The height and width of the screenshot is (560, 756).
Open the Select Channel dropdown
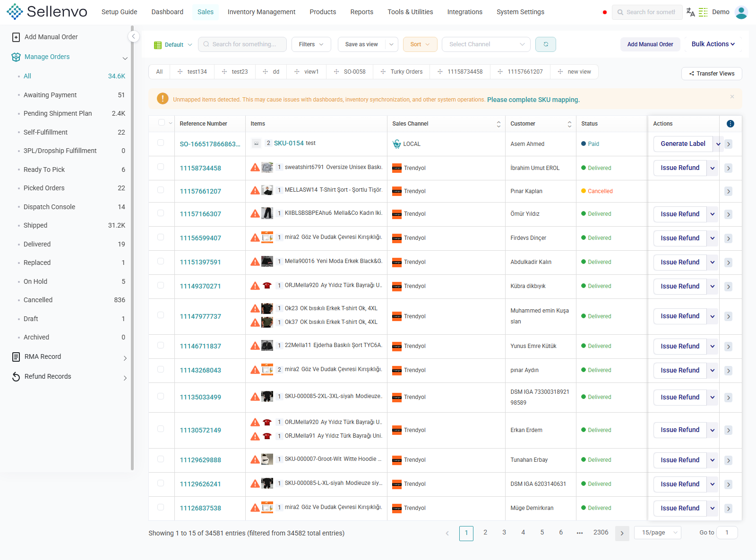click(486, 44)
